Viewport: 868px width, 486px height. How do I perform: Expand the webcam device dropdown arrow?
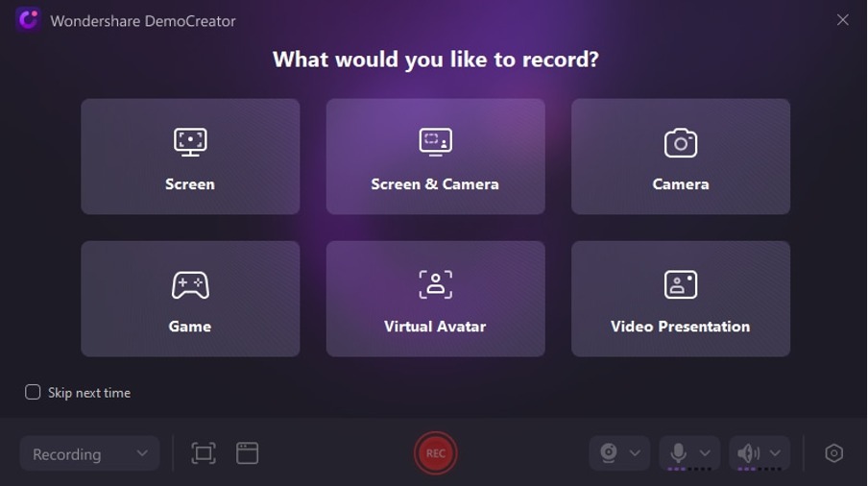pos(635,453)
